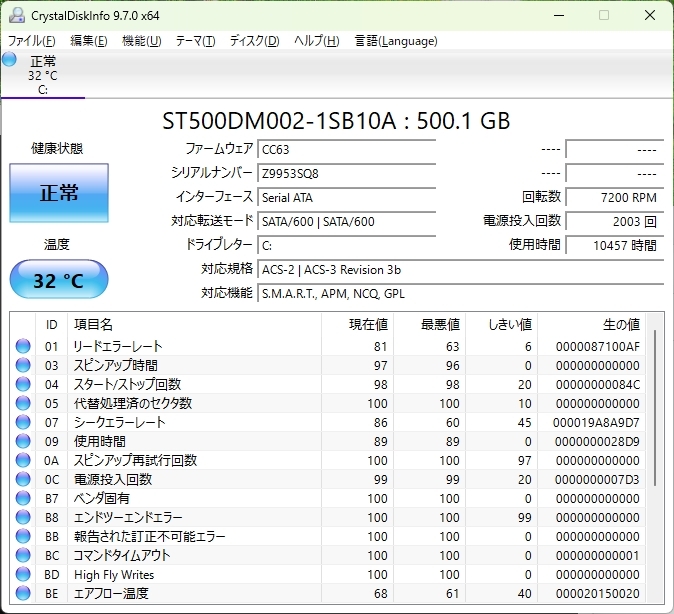Close the CrystalDiskInfo window
Image resolution: width=674 pixels, height=614 pixels.
click(x=650, y=15)
